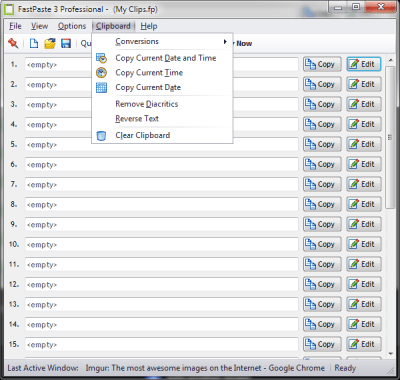The width and height of the screenshot is (400, 380).
Task: Edit clip number 13
Action: pyautogui.click(x=364, y=304)
